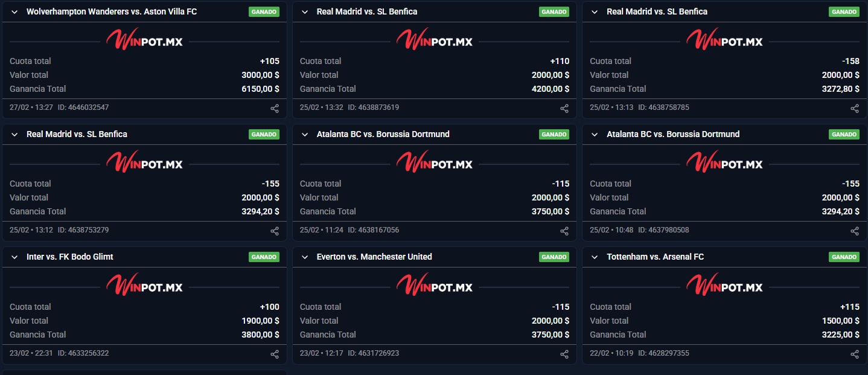
Task: Collapse the Real Madrid card with cuota +110
Action: 304,12
